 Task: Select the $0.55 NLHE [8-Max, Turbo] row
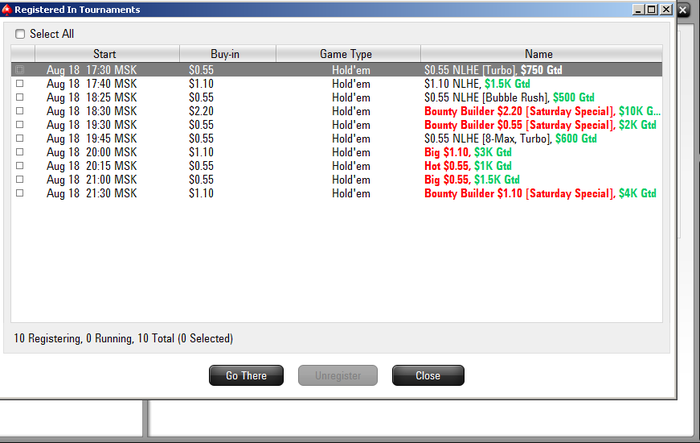(x=337, y=138)
